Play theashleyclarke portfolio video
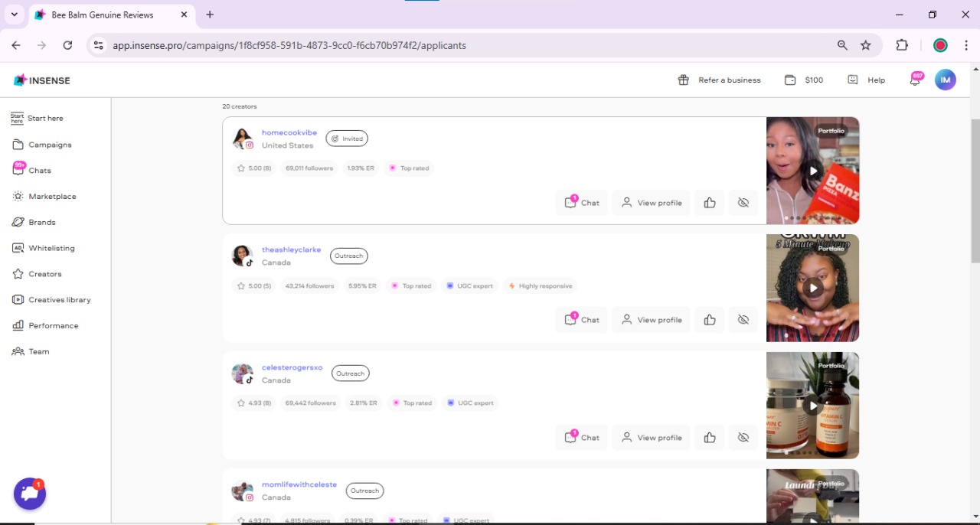The height and width of the screenshot is (525, 980). click(813, 288)
